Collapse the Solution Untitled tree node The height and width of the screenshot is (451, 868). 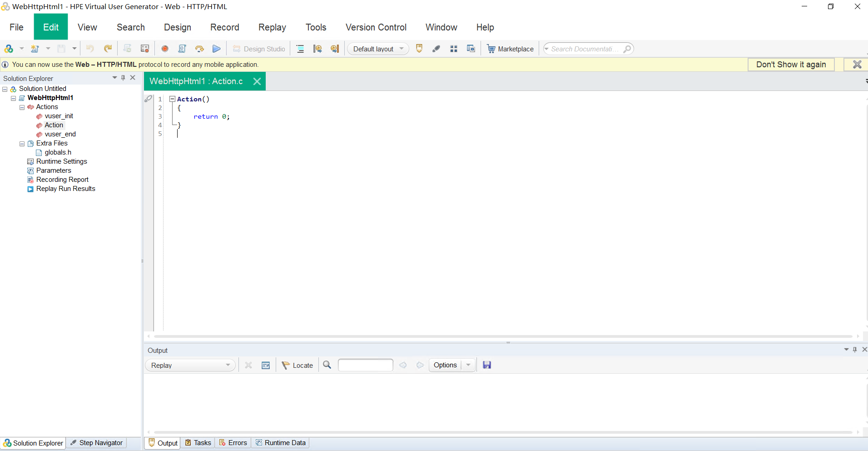[5, 89]
